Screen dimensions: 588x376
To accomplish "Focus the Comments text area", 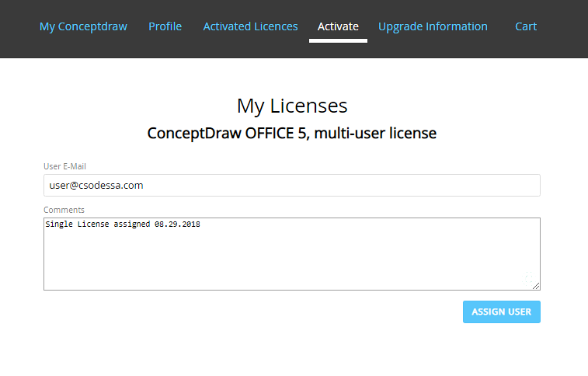I will click(x=292, y=254).
